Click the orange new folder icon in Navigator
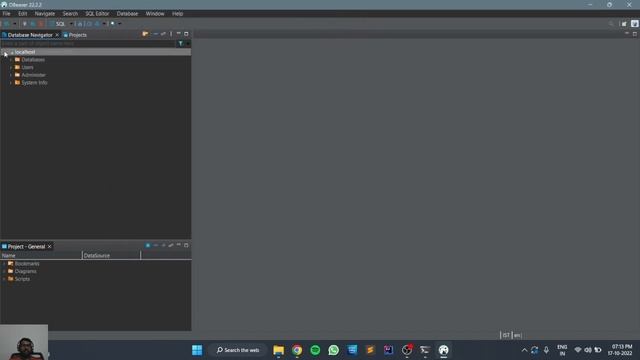This screenshot has height=360, width=640. [145, 34]
